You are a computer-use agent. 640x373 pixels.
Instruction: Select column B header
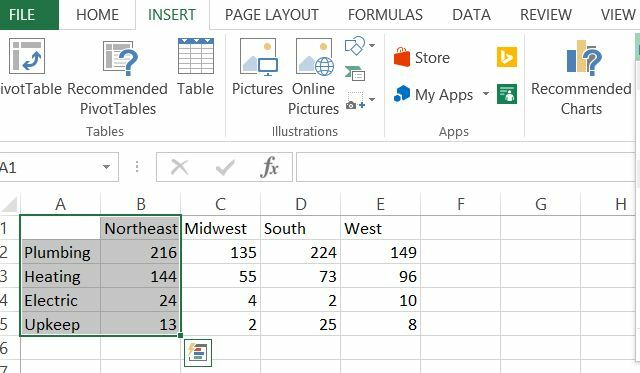(x=140, y=204)
